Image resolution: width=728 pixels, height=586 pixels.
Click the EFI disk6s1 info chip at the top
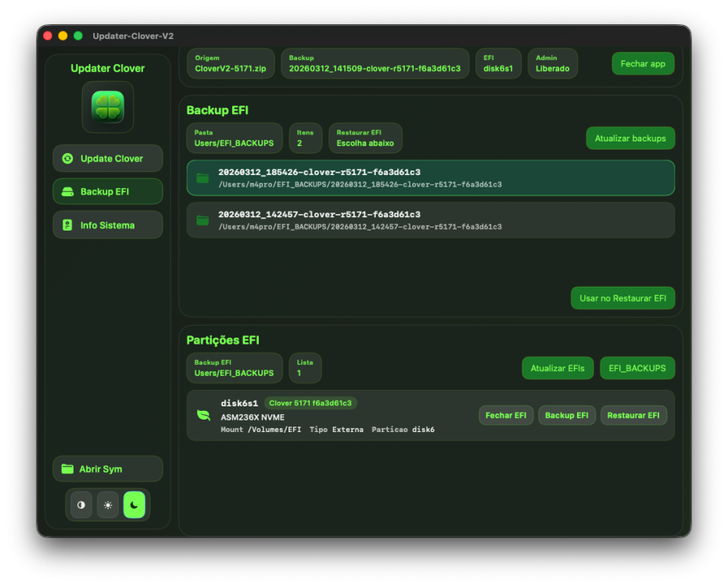click(x=498, y=63)
